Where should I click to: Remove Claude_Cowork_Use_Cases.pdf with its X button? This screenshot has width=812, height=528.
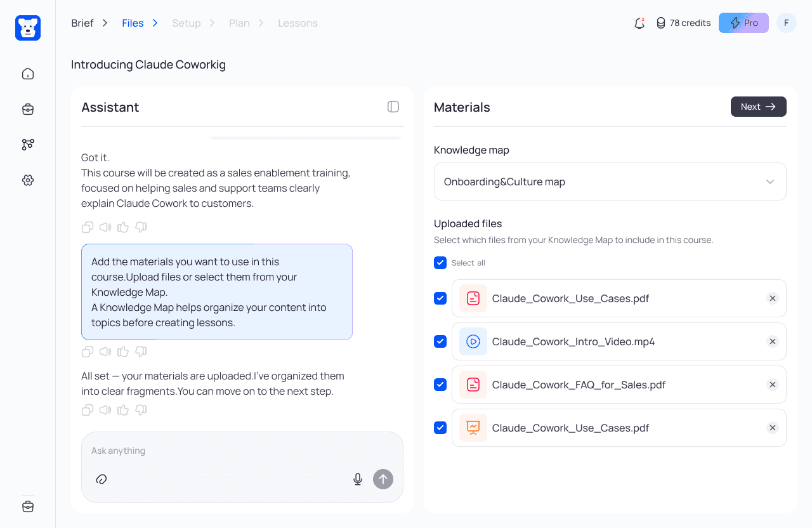(x=773, y=298)
